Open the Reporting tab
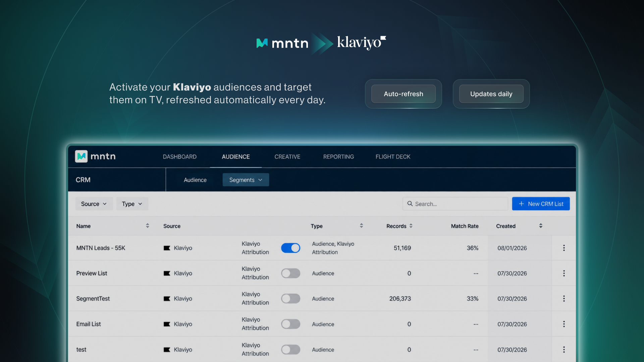The height and width of the screenshot is (362, 644). [x=338, y=157]
